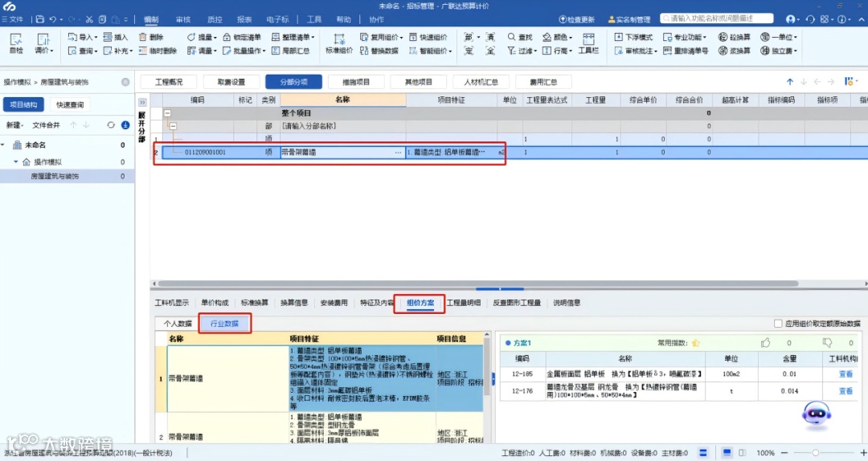The image size is (868, 461).
Task: Toggle 下浮模式 discount mode
Action: [634, 37]
